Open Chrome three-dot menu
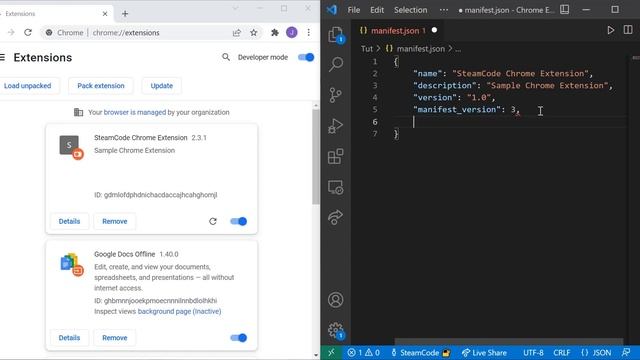The image size is (640, 360). pyautogui.click(x=309, y=33)
